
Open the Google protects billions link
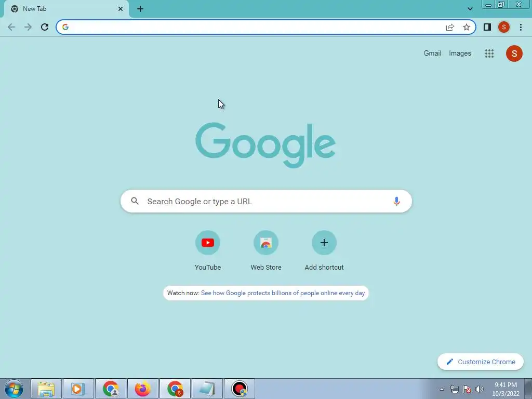click(x=283, y=293)
